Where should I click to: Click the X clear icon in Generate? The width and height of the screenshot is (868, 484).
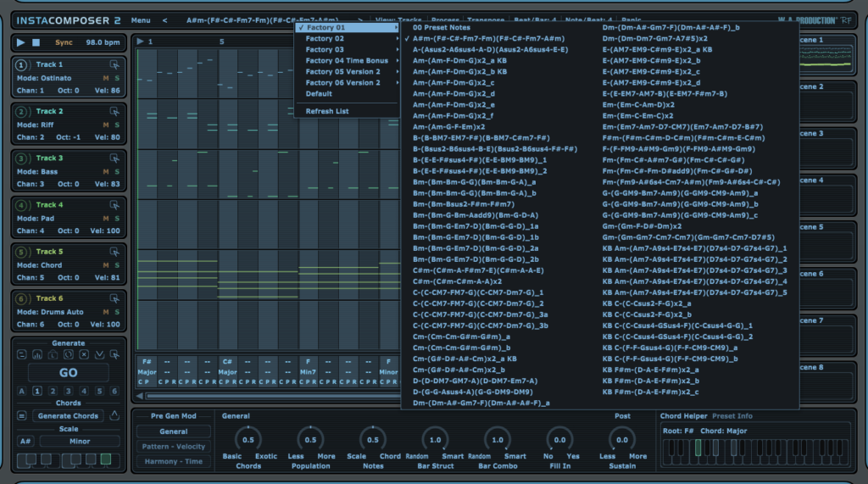[x=84, y=354]
